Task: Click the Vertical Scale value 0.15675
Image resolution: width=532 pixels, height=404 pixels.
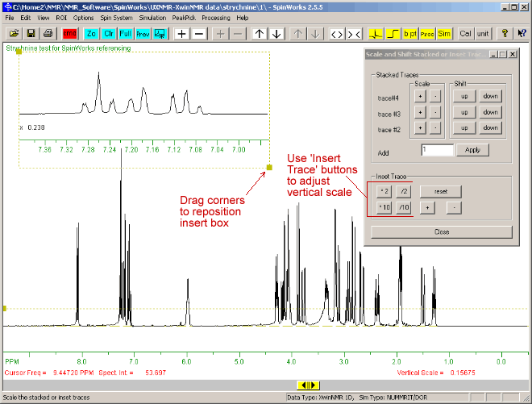Action: tap(463, 373)
